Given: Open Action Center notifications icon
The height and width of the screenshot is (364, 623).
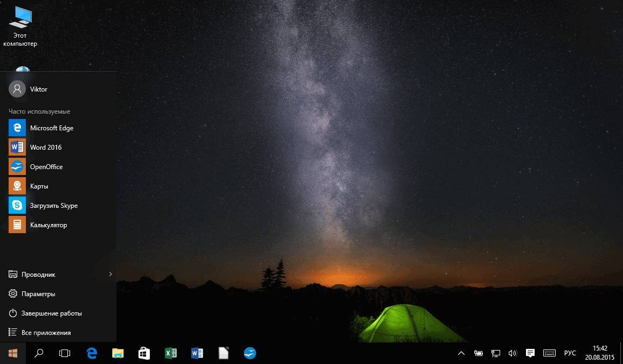Looking at the screenshot, I should tap(530, 353).
